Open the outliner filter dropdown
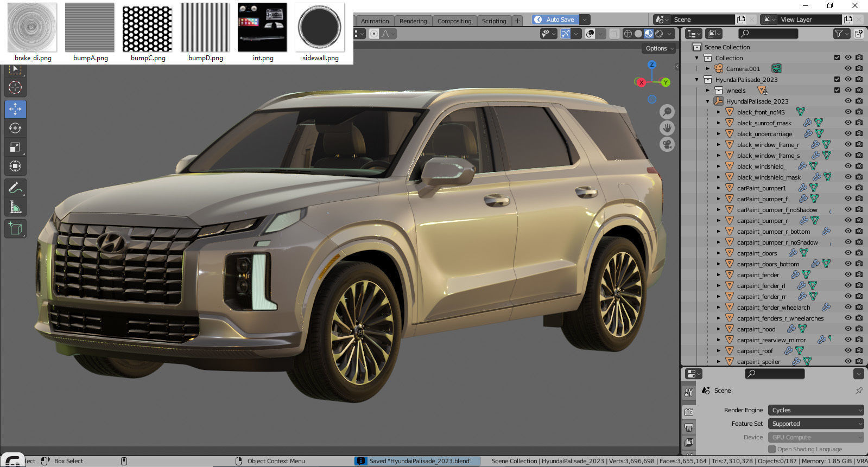This screenshot has height=467, width=868. tap(841, 34)
